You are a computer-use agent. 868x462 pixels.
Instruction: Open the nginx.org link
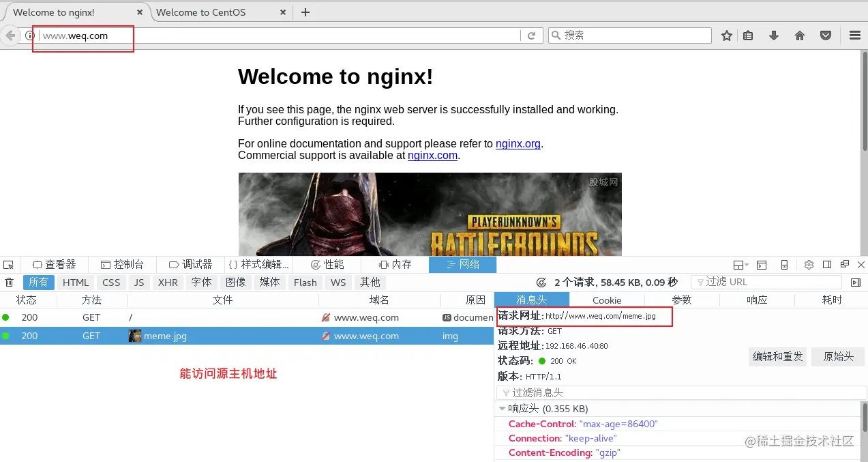(x=518, y=143)
